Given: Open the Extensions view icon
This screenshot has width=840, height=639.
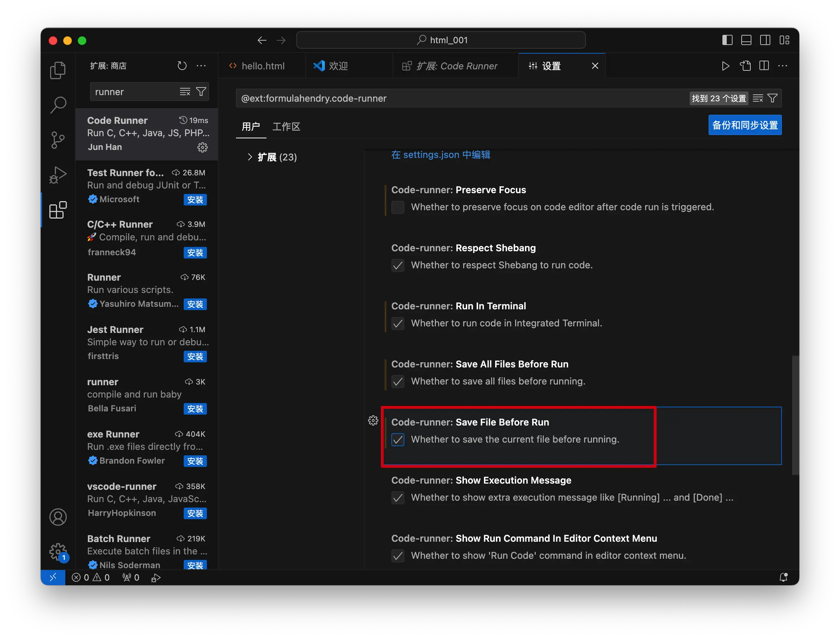Looking at the screenshot, I should pyautogui.click(x=58, y=210).
